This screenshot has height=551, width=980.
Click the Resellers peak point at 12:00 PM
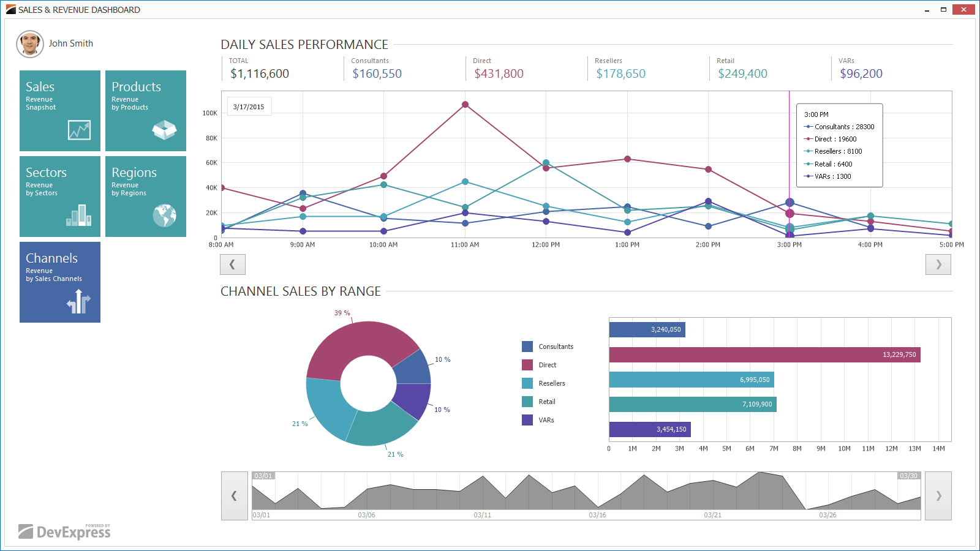click(x=546, y=163)
